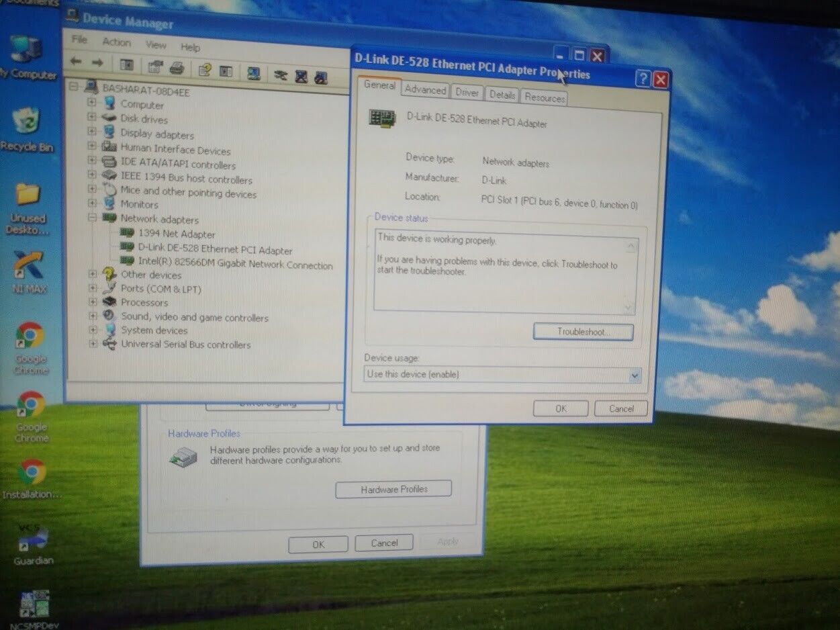
Task: Select the NCSMPDev desktop icon
Action: point(33,610)
